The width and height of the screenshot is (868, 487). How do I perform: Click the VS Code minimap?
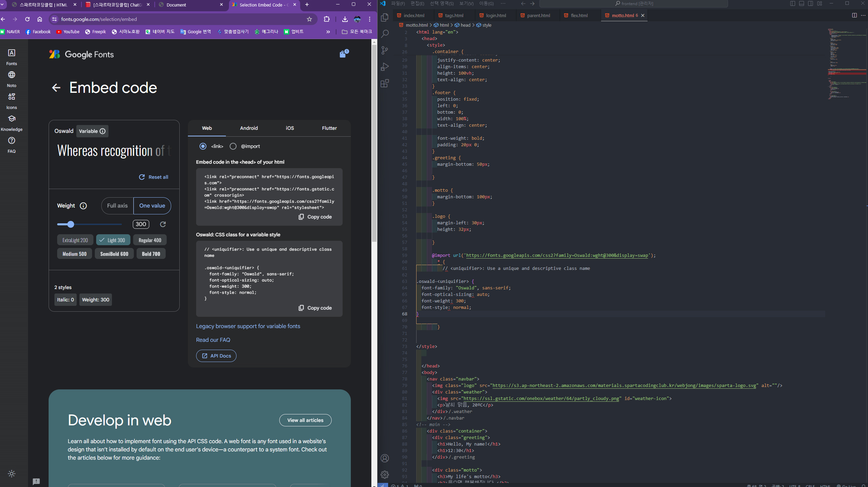pos(846,64)
